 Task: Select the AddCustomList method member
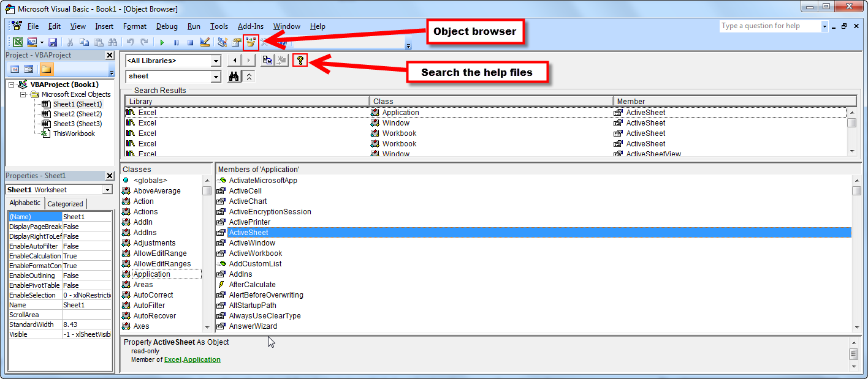(255, 264)
